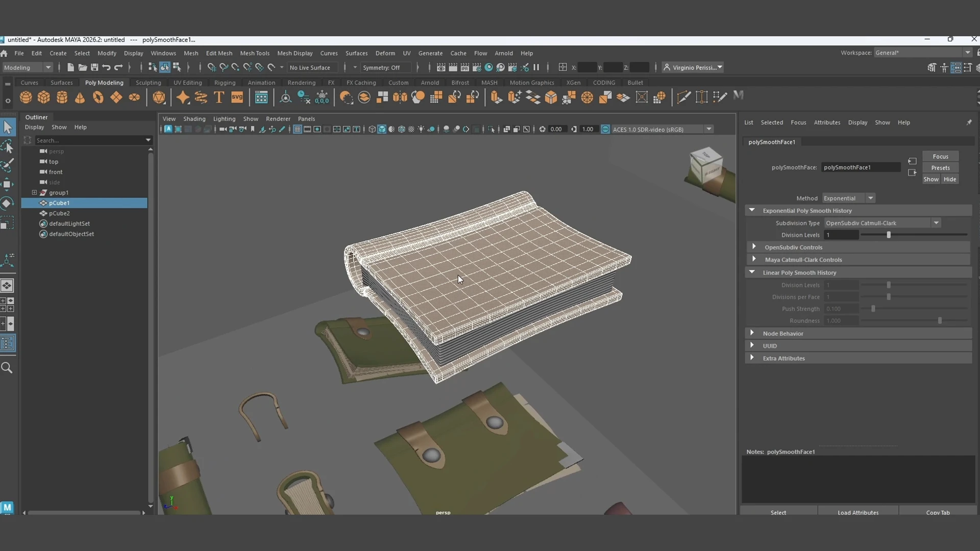This screenshot has height=551, width=980.
Task: Select pCube2 in the Outliner
Action: click(x=59, y=213)
